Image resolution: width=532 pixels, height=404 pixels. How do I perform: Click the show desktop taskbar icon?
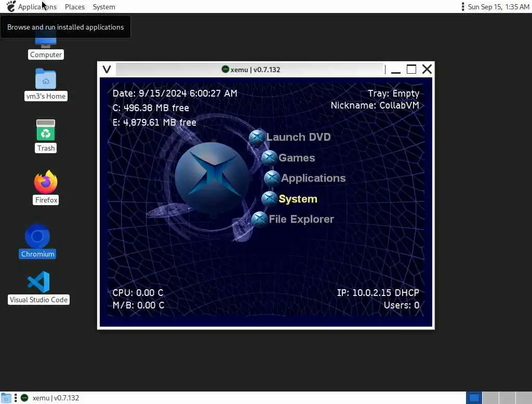[x=6, y=398]
